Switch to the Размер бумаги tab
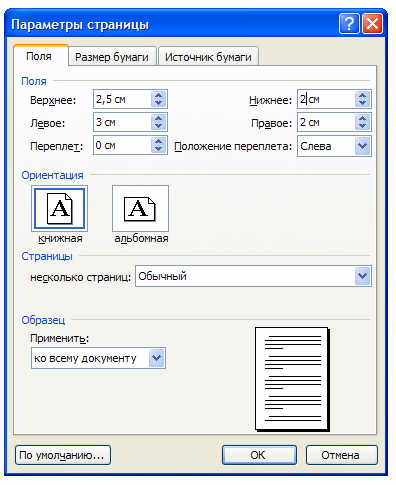 click(x=112, y=57)
